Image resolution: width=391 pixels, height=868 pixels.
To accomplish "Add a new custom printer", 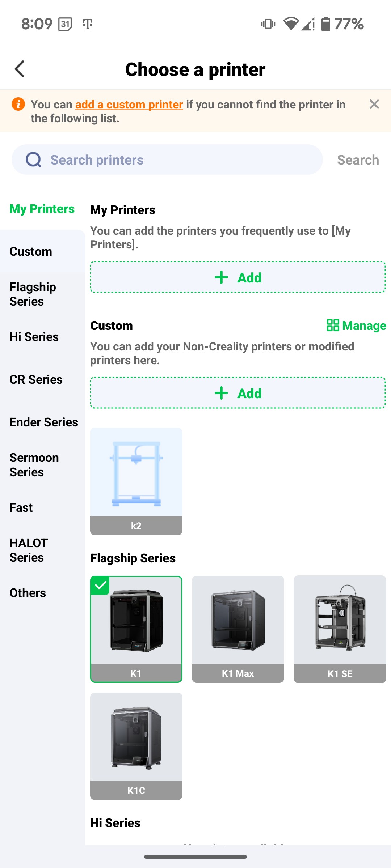I will (237, 393).
